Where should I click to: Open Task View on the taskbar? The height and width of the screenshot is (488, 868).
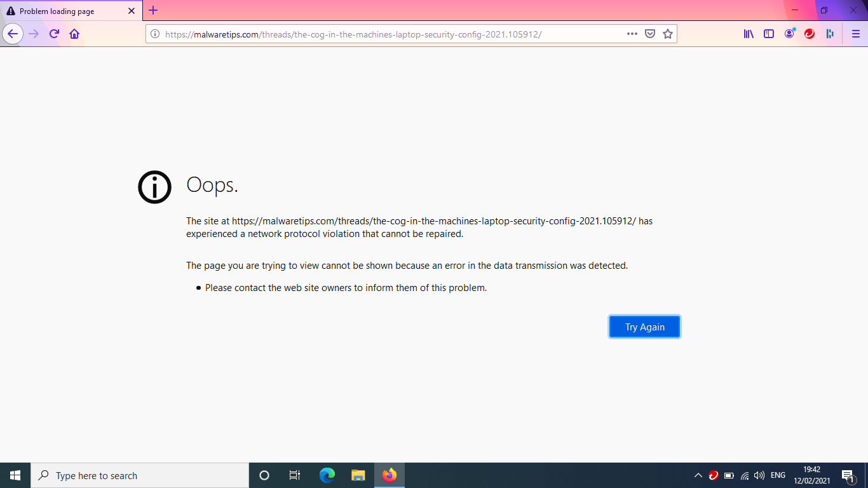[295, 475]
